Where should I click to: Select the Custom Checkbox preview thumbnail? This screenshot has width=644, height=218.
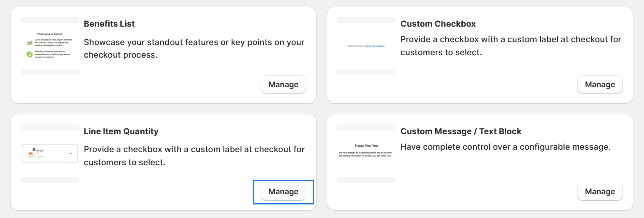pos(366,46)
